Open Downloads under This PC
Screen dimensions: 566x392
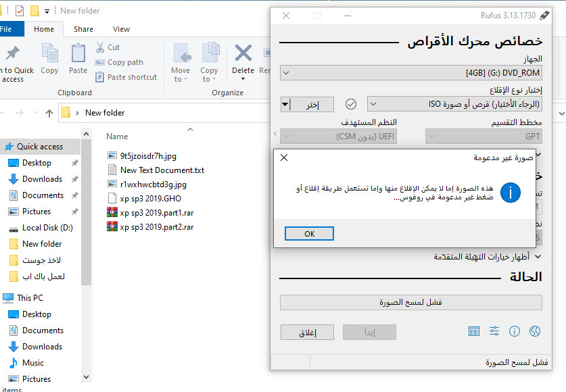point(42,347)
